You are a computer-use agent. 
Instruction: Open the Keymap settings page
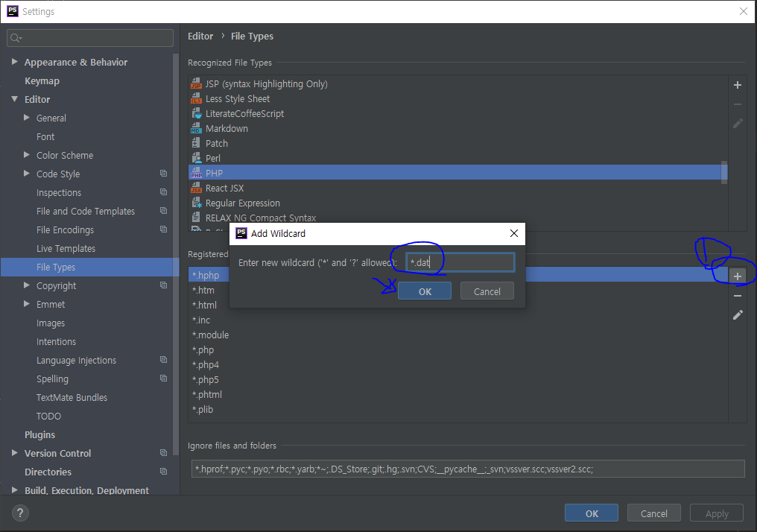coord(42,81)
